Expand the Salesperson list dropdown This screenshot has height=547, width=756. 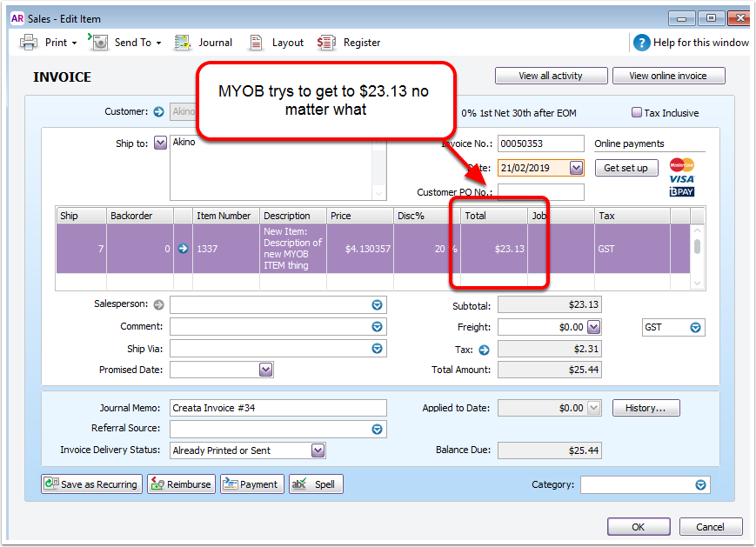click(x=377, y=304)
